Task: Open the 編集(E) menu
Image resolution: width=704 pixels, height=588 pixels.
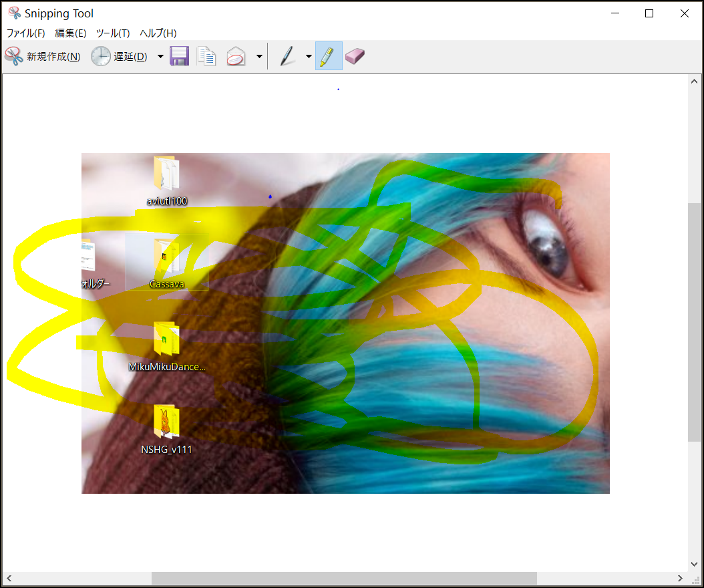Action: click(71, 33)
